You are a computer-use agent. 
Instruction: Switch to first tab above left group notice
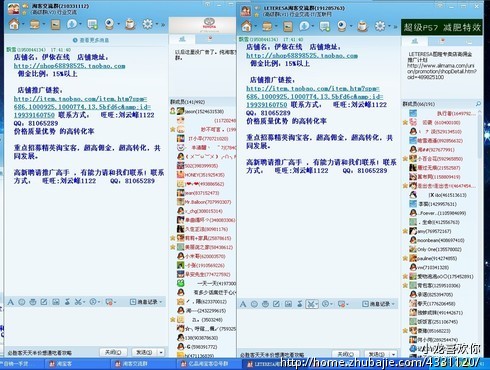click(x=182, y=39)
